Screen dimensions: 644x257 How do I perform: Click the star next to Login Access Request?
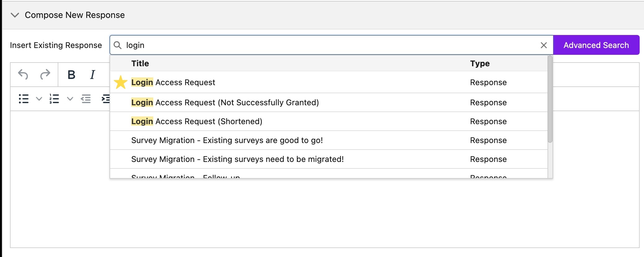121,82
